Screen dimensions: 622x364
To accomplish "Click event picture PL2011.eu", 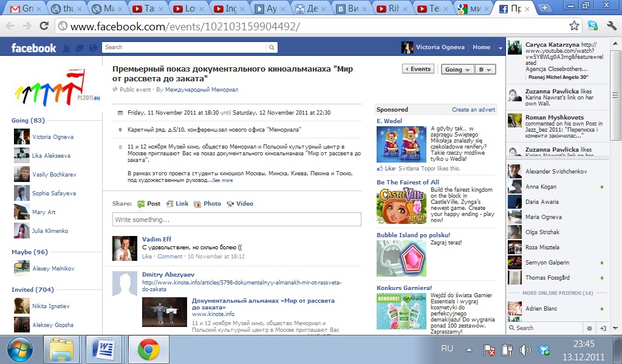I will (x=58, y=87).
